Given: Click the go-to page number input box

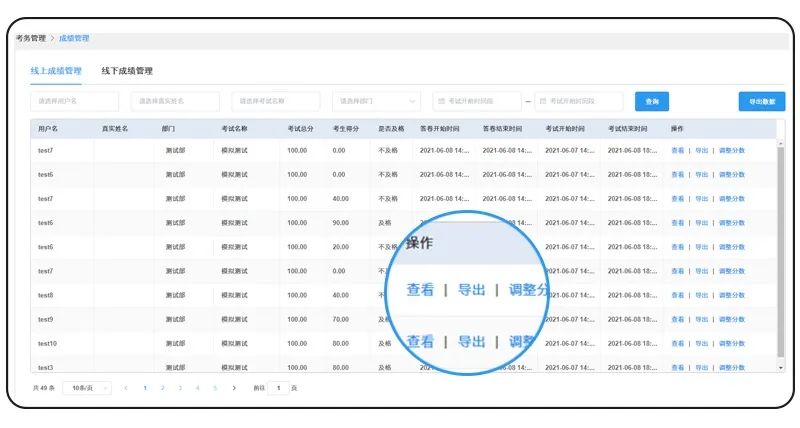Looking at the screenshot, I should pos(277,387).
